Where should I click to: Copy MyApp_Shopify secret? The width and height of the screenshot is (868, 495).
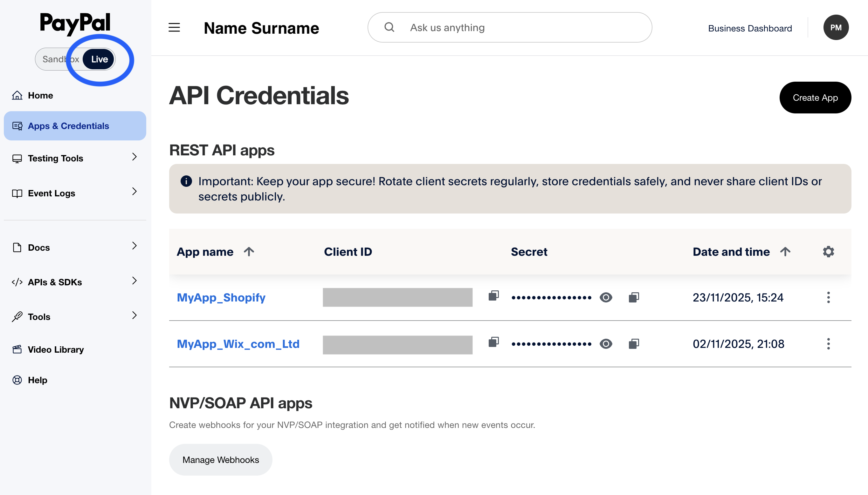pyautogui.click(x=634, y=297)
